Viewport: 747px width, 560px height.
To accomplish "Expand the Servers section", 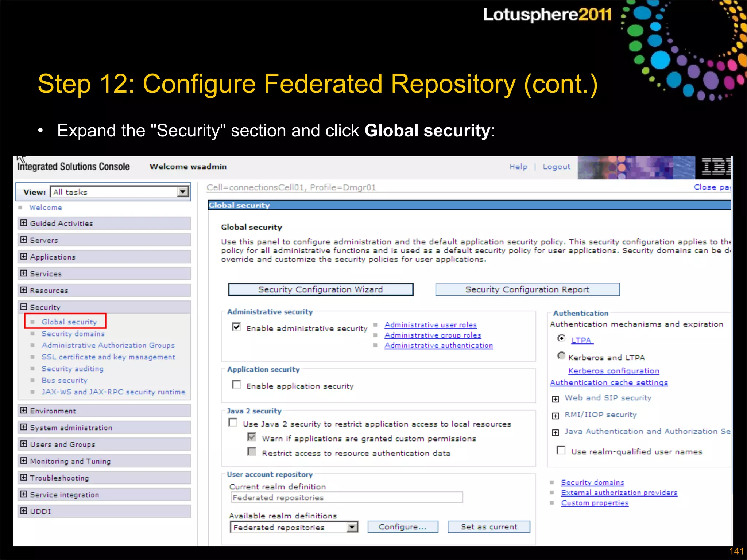I will tap(24, 240).
